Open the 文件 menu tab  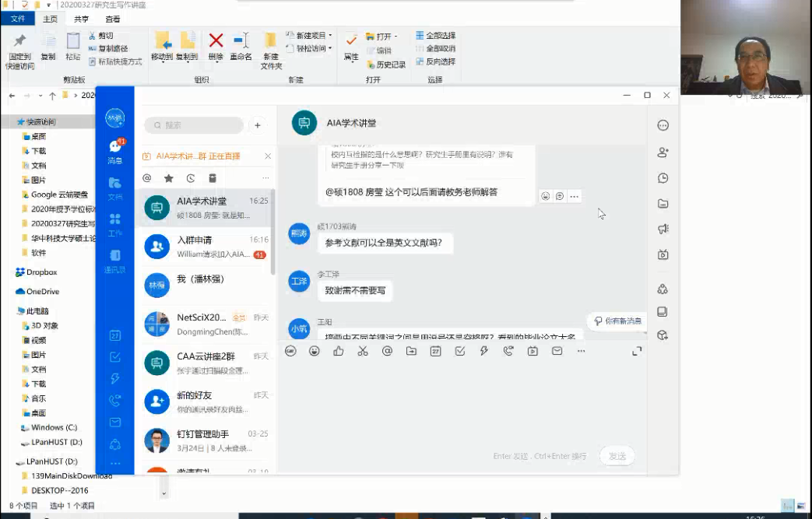click(x=17, y=19)
